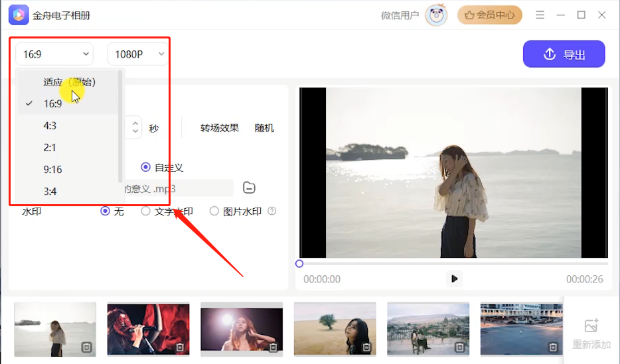Open the 1080P resolution dropdown
Viewport: 620px width, 364px height.
[x=137, y=54]
